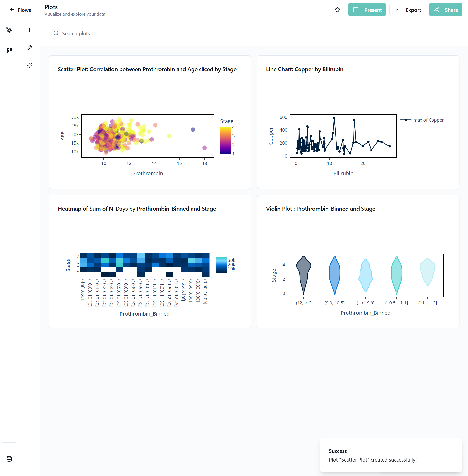This screenshot has height=476, width=468.
Task: Click the Present button
Action: tap(367, 10)
